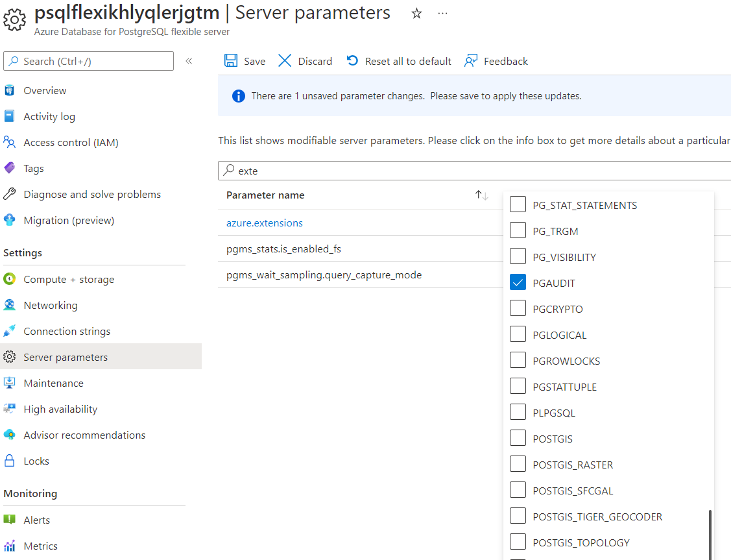Viewport: 731px width, 560px height.
Task: Check the POSTGIS extension
Action: pos(518,438)
